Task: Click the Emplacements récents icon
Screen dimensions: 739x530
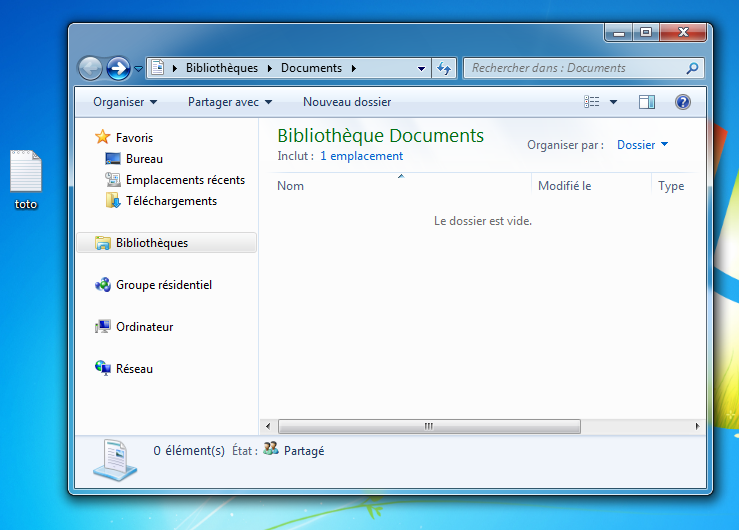Action: pos(113,179)
